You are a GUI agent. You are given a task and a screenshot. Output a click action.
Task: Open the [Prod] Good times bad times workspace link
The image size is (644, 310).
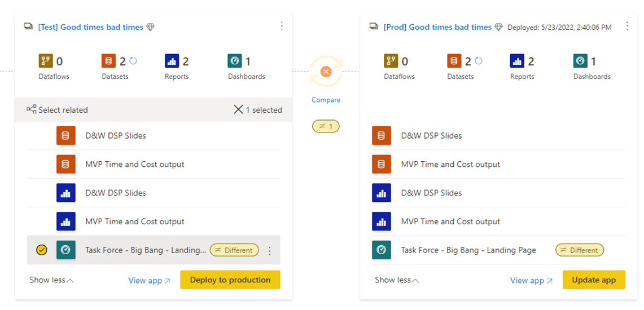click(437, 27)
